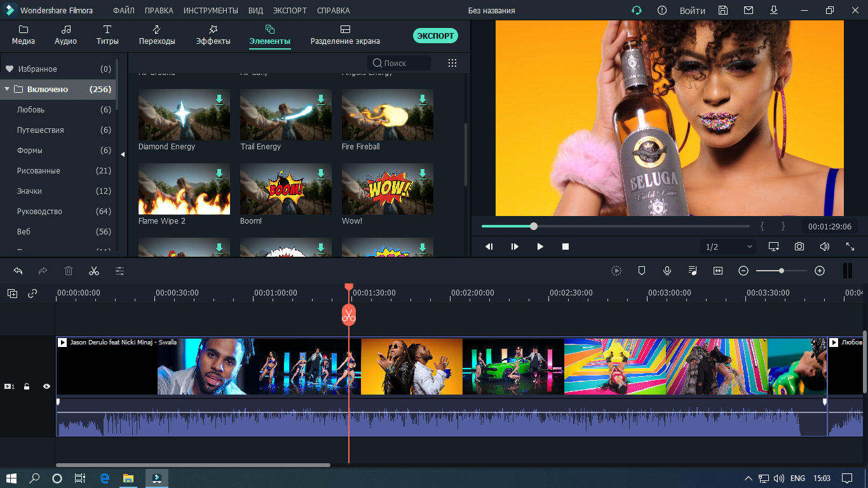The image size is (868, 488).
Task: Open the Effects tab
Action: pos(213,35)
